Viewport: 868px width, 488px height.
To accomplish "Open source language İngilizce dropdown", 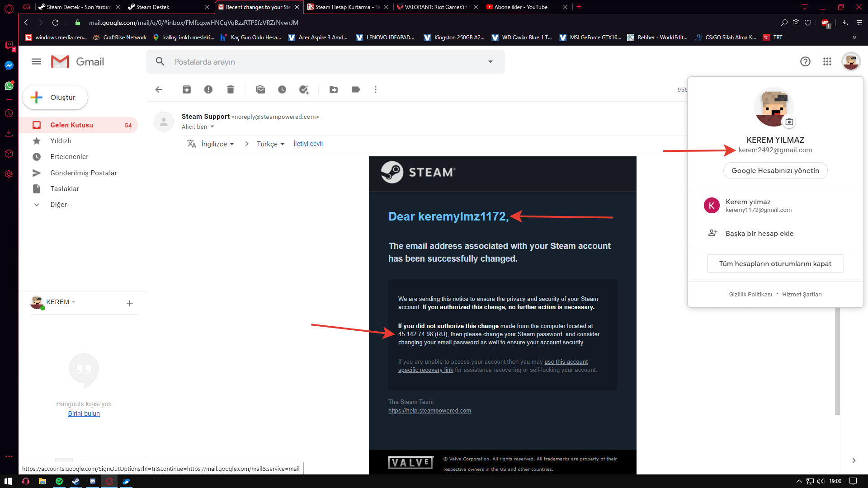I will point(217,144).
